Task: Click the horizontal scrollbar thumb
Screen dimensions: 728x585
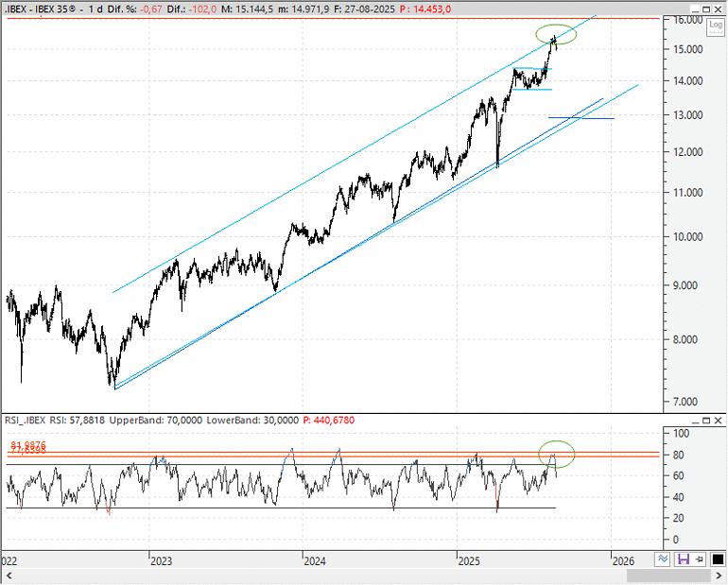Action: pos(670,576)
